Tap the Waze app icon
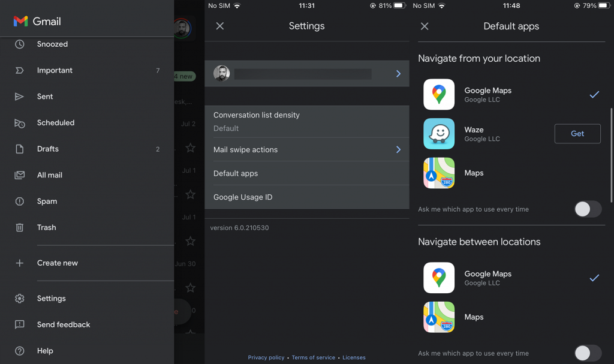Image resolution: width=614 pixels, height=364 pixels. click(439, 134)
